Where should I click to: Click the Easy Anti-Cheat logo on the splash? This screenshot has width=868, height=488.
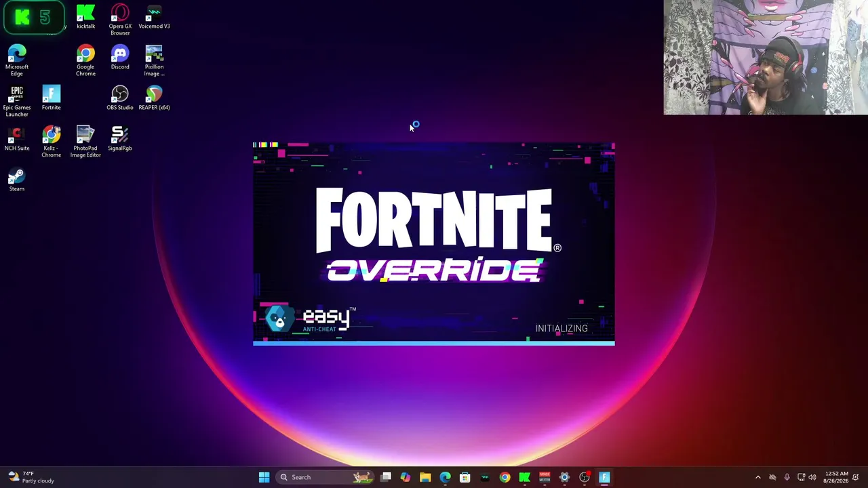310,319
